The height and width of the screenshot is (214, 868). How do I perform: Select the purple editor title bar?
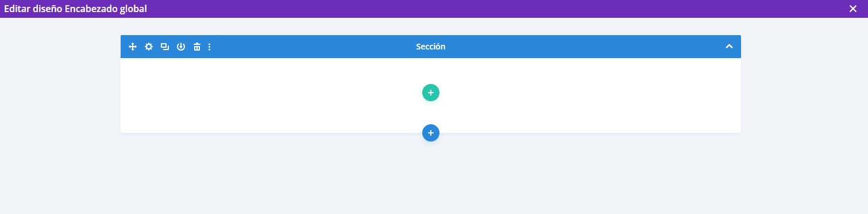coord(434,9)
